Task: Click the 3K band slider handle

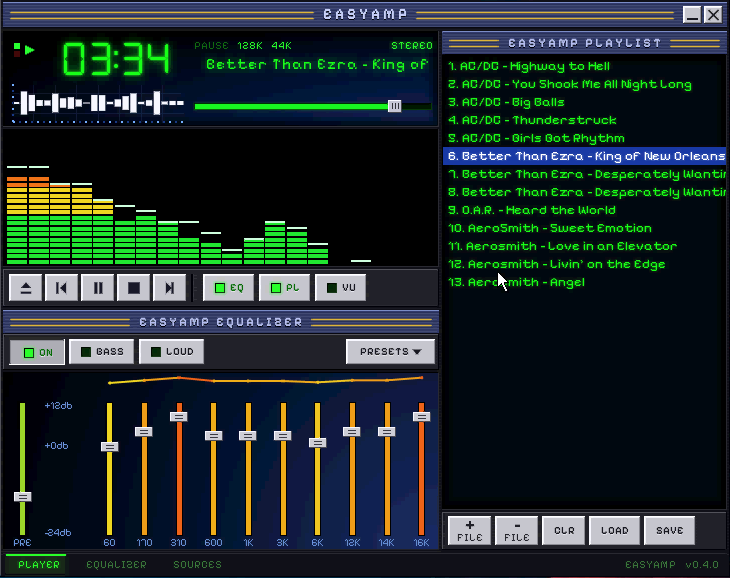Action: click(283, 436)
